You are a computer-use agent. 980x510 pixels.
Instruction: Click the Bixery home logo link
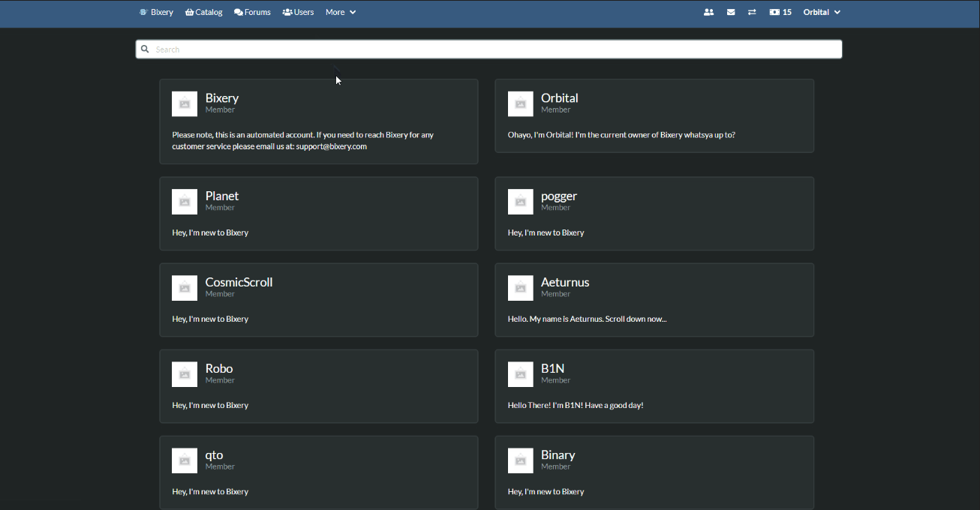(156, 12)
